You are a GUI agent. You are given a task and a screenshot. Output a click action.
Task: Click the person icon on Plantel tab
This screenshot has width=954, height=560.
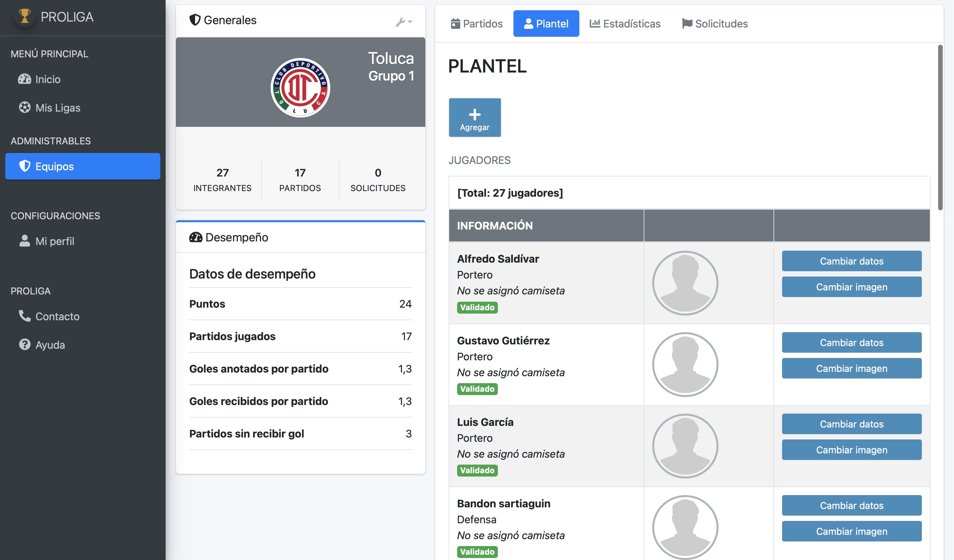coord(528,24)
